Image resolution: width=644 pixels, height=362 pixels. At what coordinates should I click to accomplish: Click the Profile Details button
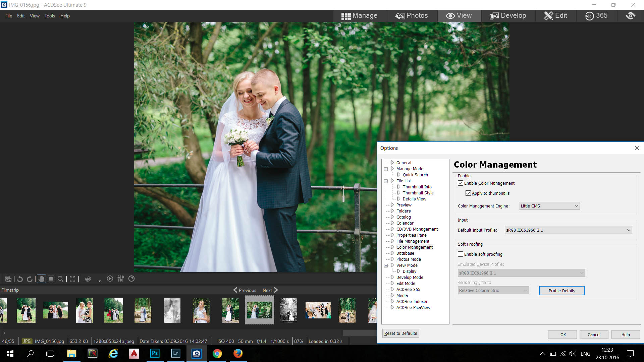click(x=561, y=291)
